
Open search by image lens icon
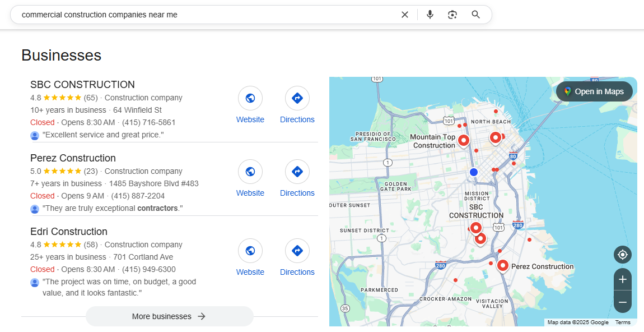452,15
